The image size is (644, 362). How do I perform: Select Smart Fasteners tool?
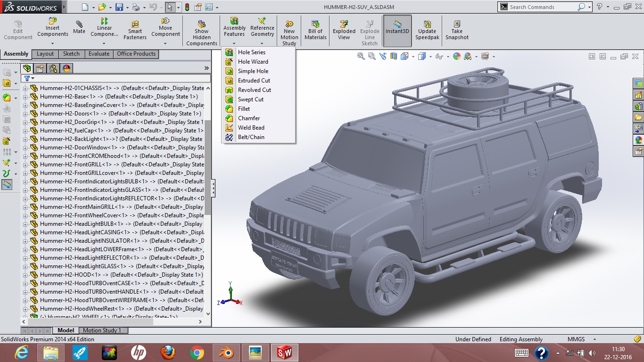[135, 30]
